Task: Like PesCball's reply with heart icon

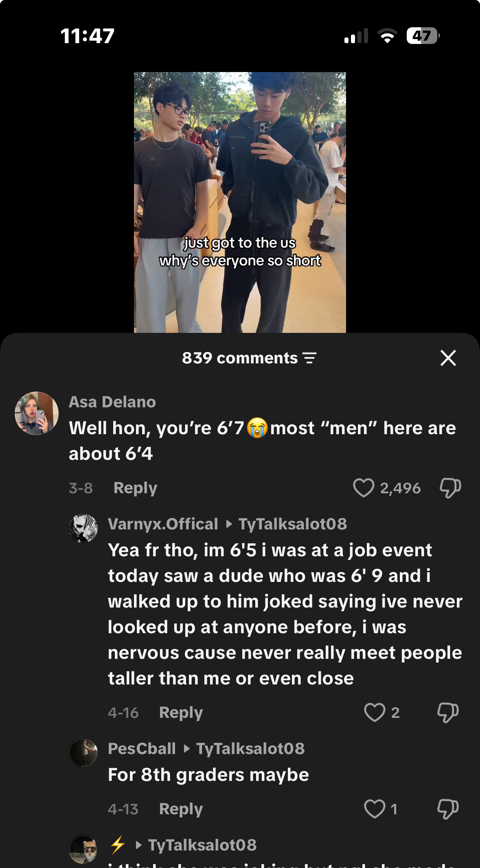Action: coord(375,809)
